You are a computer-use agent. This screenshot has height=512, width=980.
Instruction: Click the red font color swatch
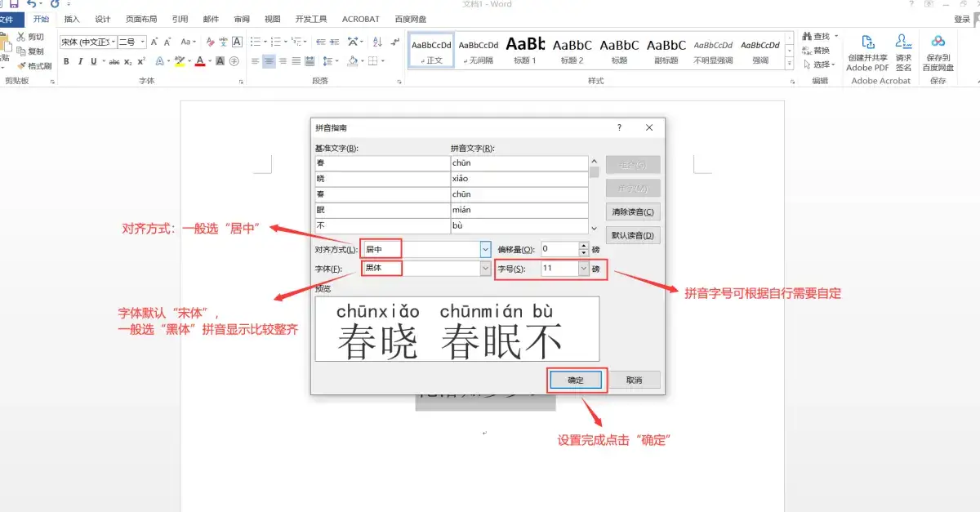click(200, 61)
